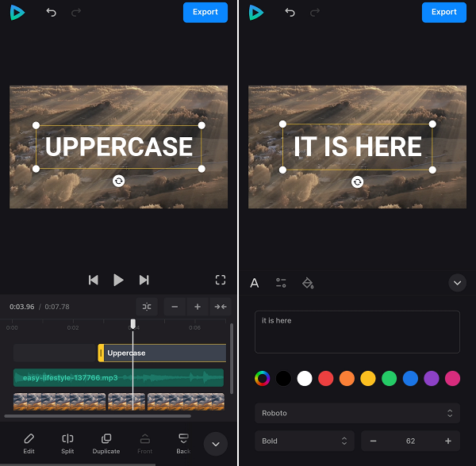Screen dimensions: 476x466
Task: Collapse bottom toolbar with chevron button
Action: [x=216, y=444]
